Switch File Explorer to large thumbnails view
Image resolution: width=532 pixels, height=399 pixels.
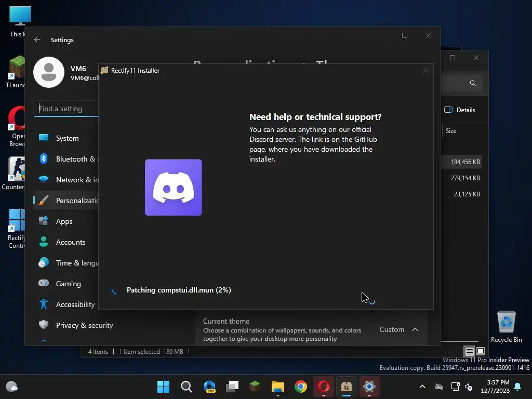click(481, 351)
